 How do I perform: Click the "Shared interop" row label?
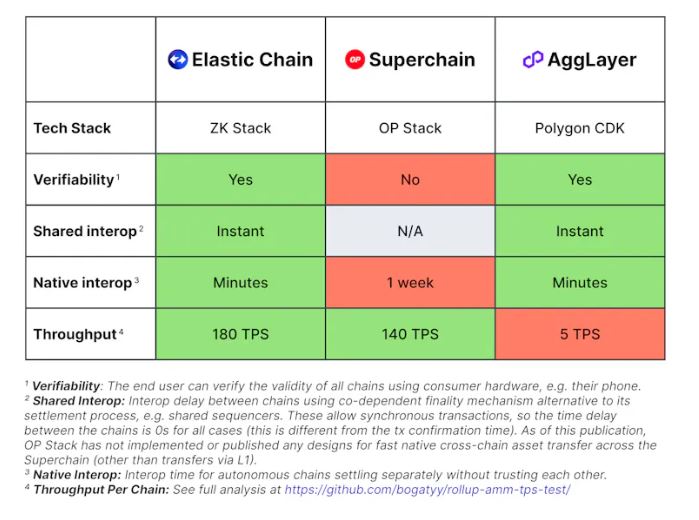[x=85, y=231]
